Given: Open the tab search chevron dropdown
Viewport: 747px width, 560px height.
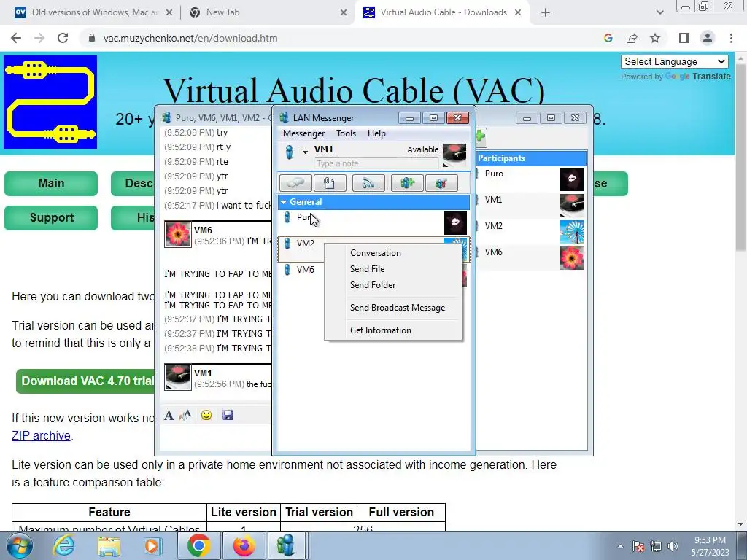Looking at the screenshot, I should pos(659,12).
